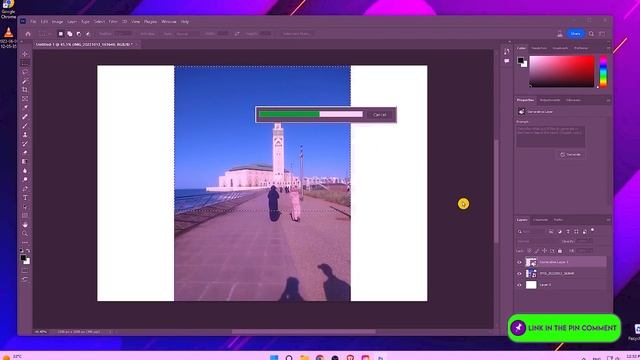Image resolution: width=640 pixels, height=360 pixels.
Task: Open the Window menu
Action: point(169,22)
